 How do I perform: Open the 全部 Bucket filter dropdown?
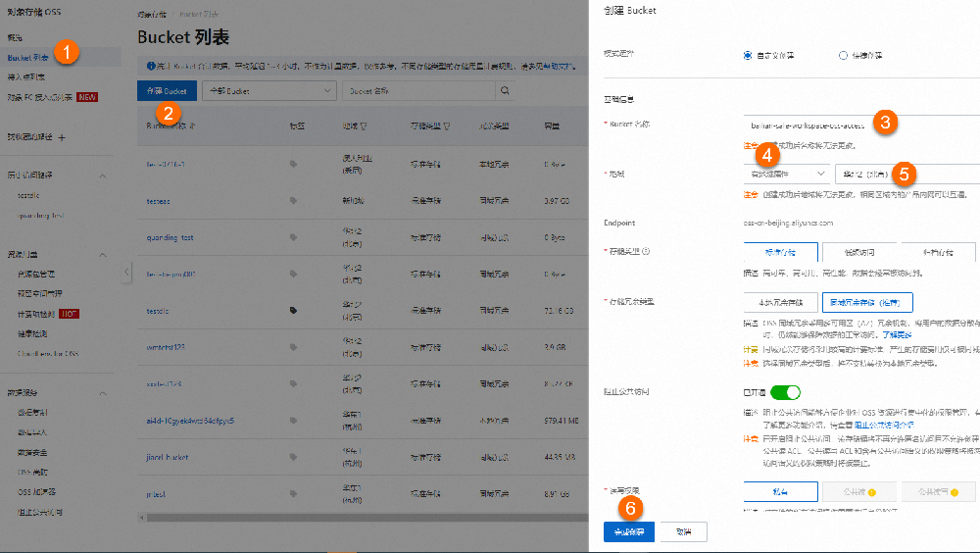[x=269, y=91]
